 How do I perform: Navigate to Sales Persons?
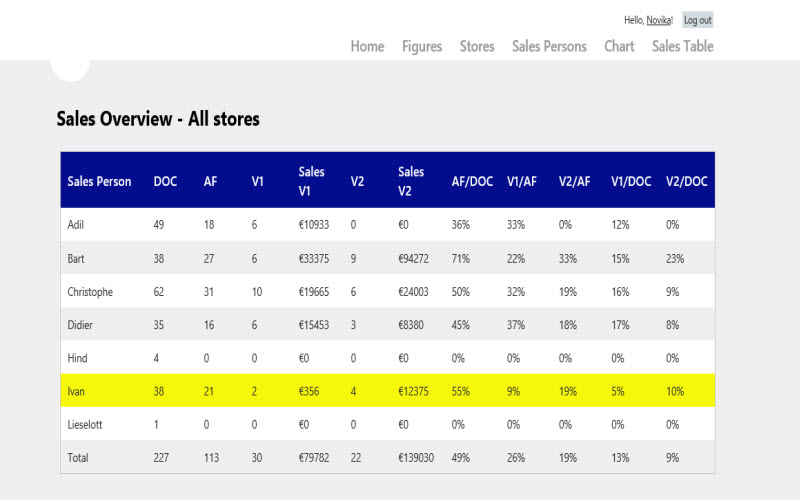549,46
